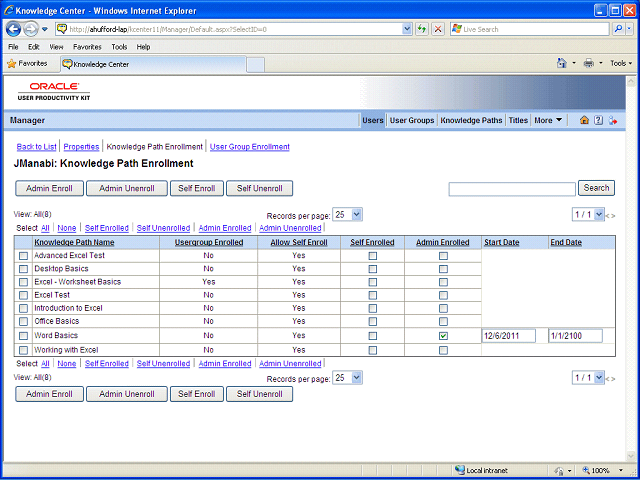This screenshot has height=480, width=640.
Task: Click the Start Date field for Word Basics
Action: tap(509, 336)
